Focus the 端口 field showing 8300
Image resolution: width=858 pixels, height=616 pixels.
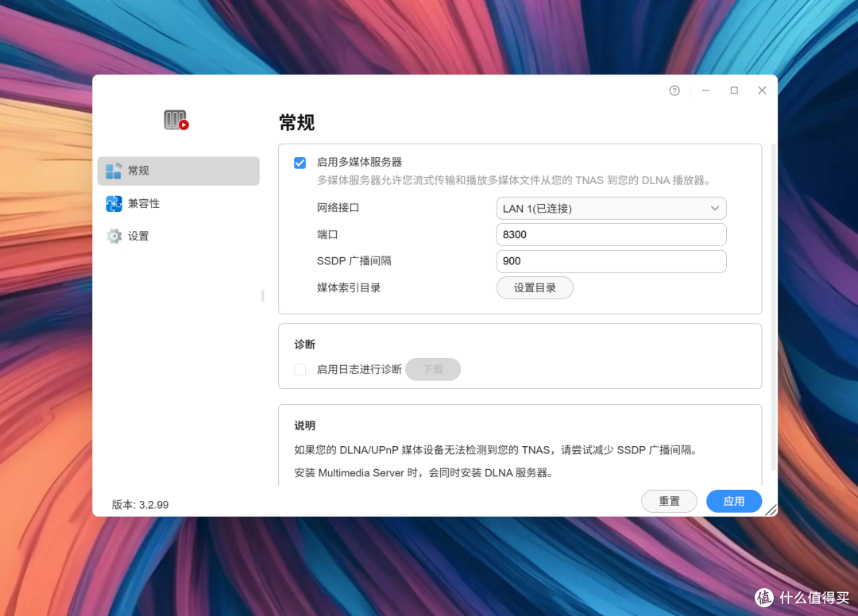point(611,234)
